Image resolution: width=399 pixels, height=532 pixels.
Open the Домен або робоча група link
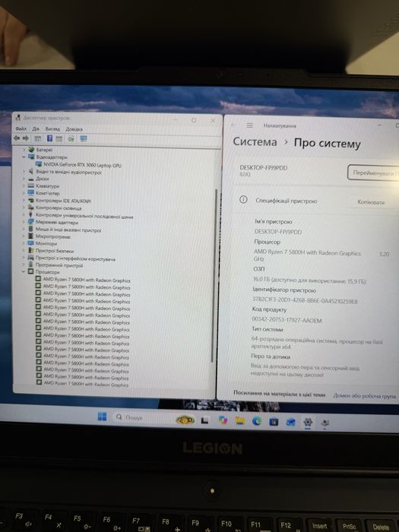pos(364,396)
